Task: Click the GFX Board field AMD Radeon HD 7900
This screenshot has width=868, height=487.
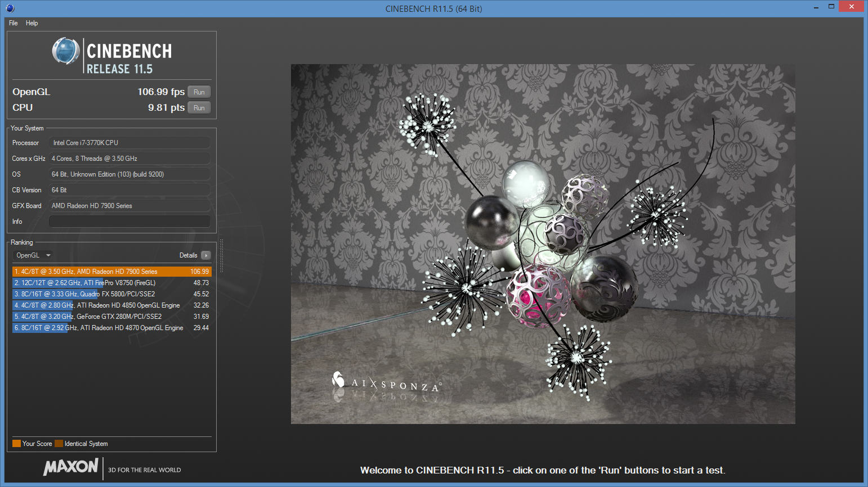Action: coord(129,206)
